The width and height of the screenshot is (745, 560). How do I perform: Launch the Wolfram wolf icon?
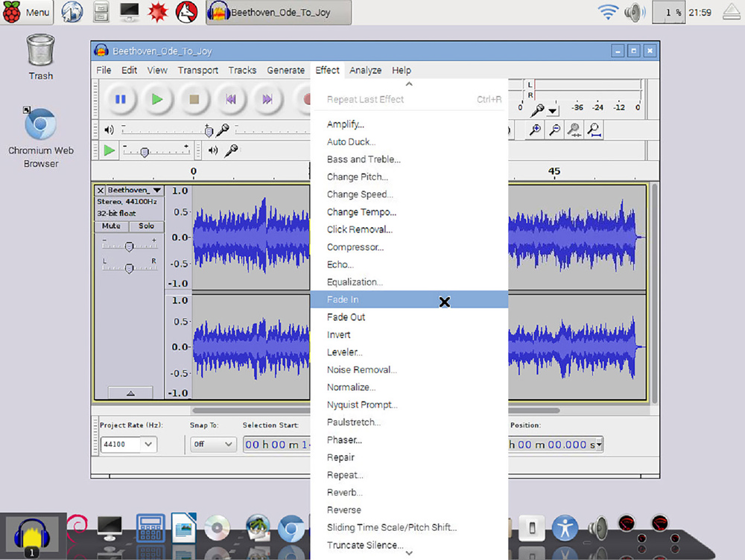186,13
